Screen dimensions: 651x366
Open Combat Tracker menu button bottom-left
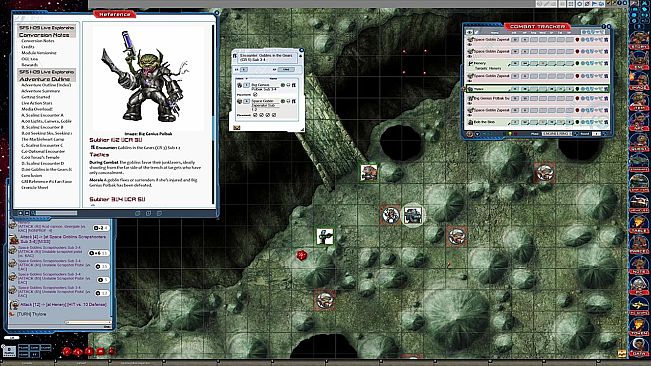[470, 134]
